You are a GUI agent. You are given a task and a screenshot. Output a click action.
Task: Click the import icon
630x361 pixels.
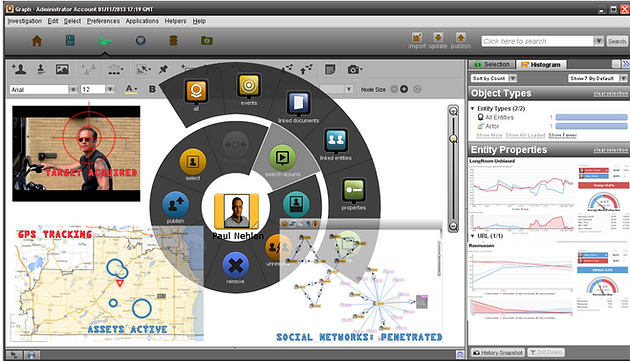click(x=417, y=37)
